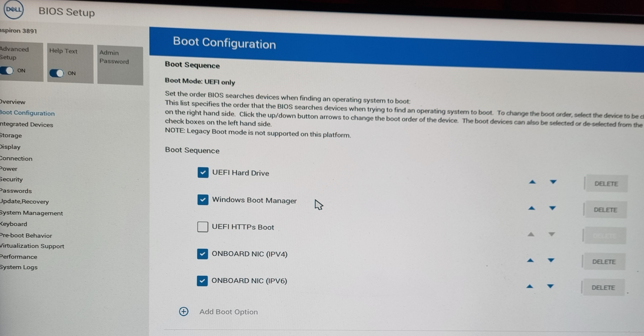Move ONBOARD NIC (IPV6) up arrow
Image resolution: width=644 pixels, height=336 pixels.
530,287
